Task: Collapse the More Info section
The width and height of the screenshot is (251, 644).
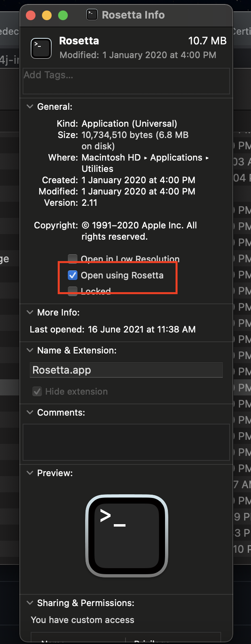Action: [x=30, y=312]
